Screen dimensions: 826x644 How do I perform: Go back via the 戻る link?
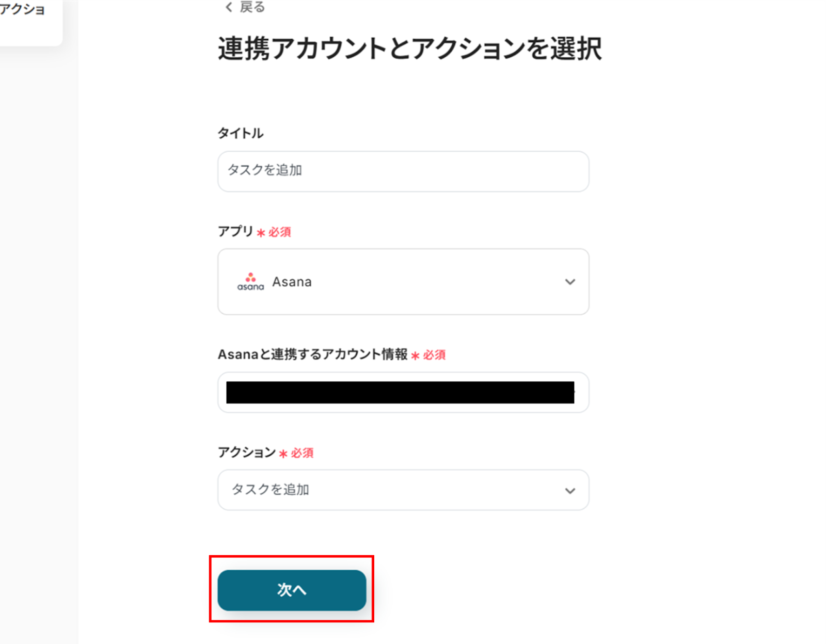tap(252, 7)
